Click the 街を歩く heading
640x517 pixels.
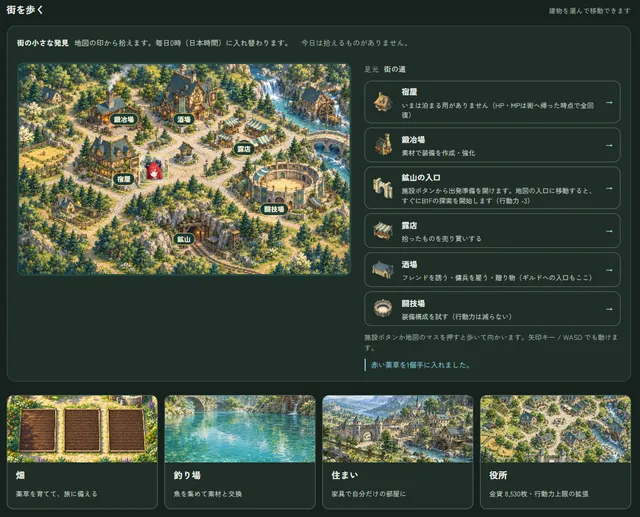pos(25,10)
